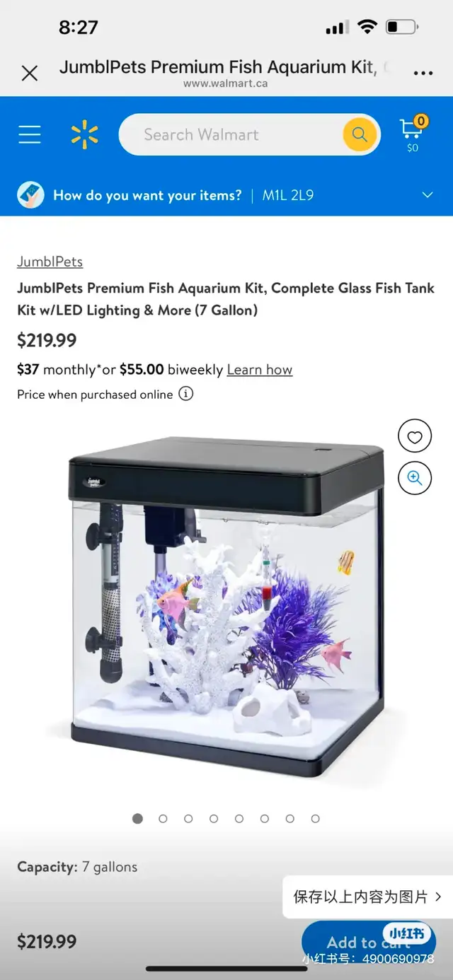Open the hamburger navigation menu
The image size is (453, 980).
(x=30, y=134)
